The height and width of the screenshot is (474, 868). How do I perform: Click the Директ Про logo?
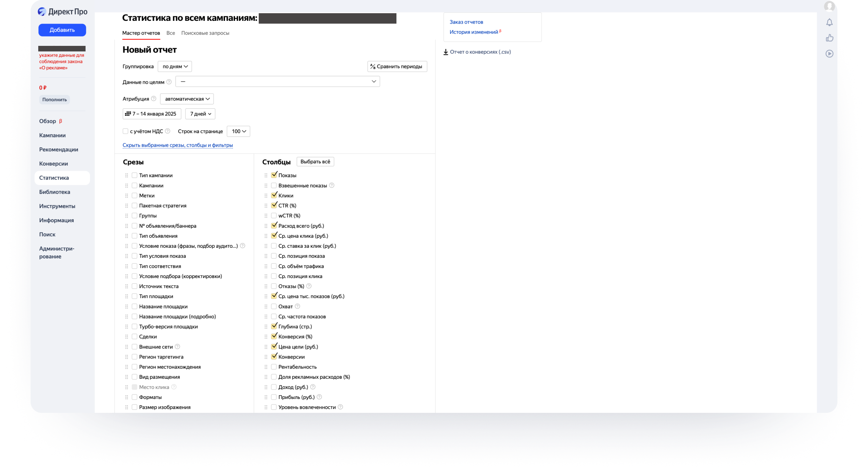point(63,12)
